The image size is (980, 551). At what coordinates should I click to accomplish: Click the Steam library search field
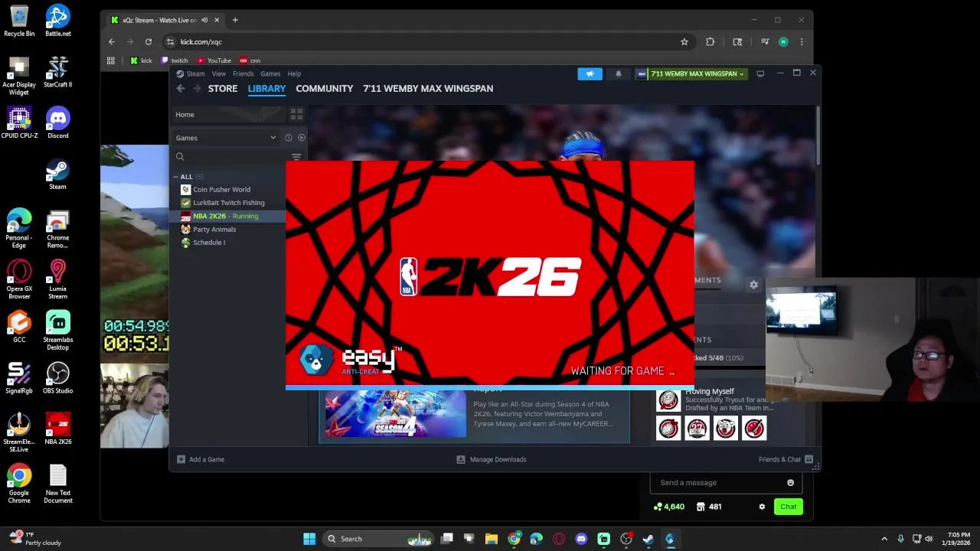pyautogui.click(x=230, y=157)
